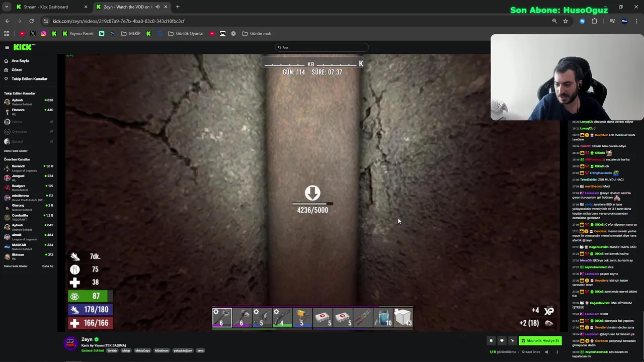Image resolution: width=644 pixels, height=362 pixels.
Task: Open the Kick sidebar hamburger menu
Action: (x=7, y=47)
